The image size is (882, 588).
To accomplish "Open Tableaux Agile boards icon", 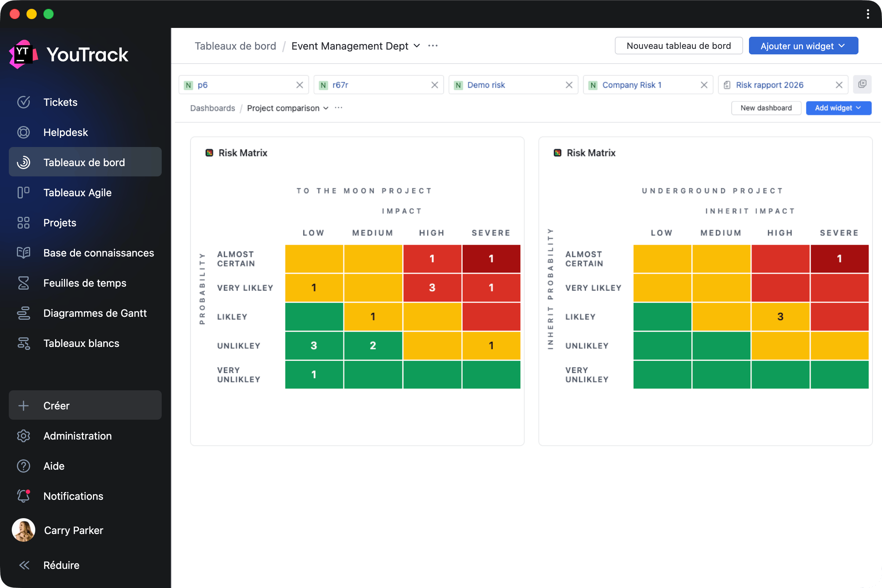I will pos(23,192).
